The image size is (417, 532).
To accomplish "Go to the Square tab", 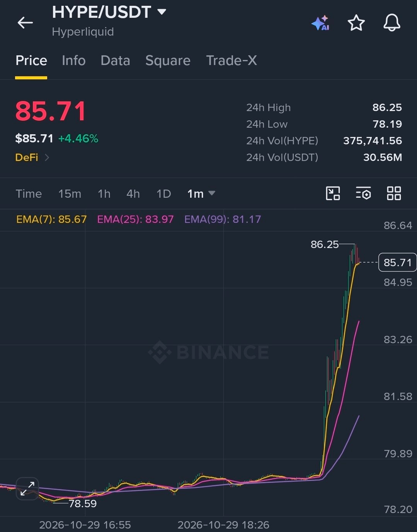I will pos(168,61).
